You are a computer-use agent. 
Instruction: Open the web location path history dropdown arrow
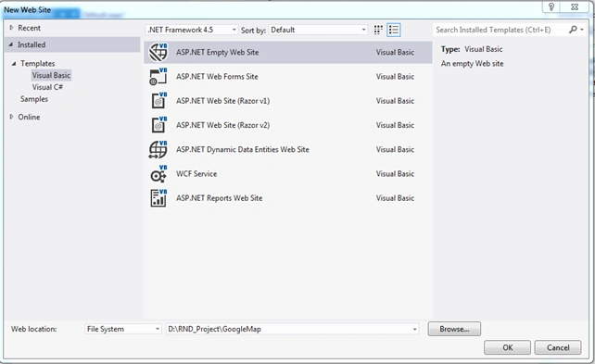click(415, 329)
